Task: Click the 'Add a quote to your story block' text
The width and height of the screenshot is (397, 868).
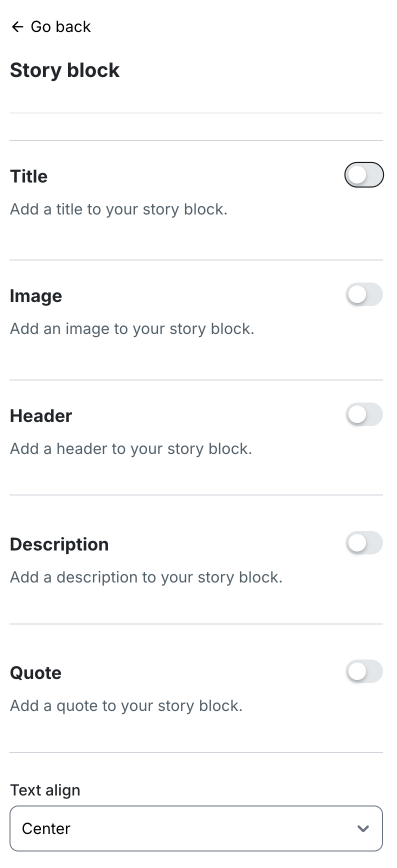Action: [126, 705]
